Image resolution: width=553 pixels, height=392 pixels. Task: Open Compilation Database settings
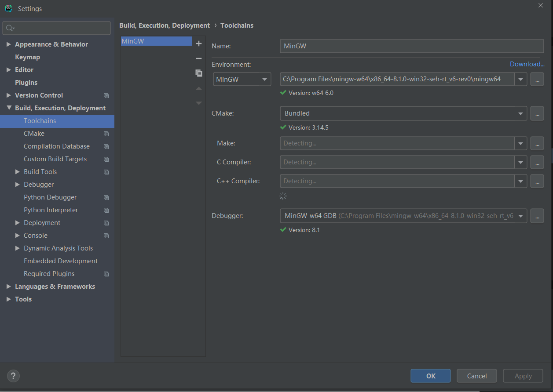point(57,146)
